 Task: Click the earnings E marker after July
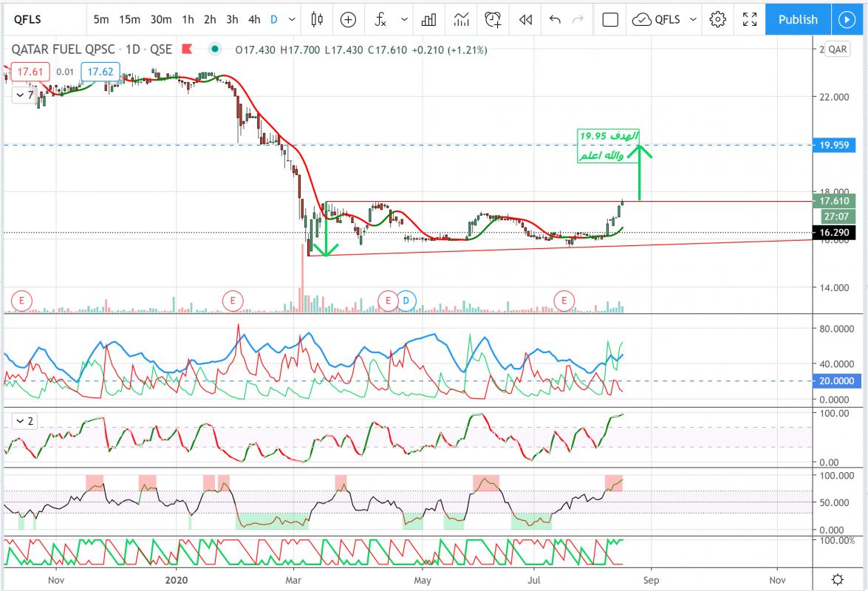564,301
